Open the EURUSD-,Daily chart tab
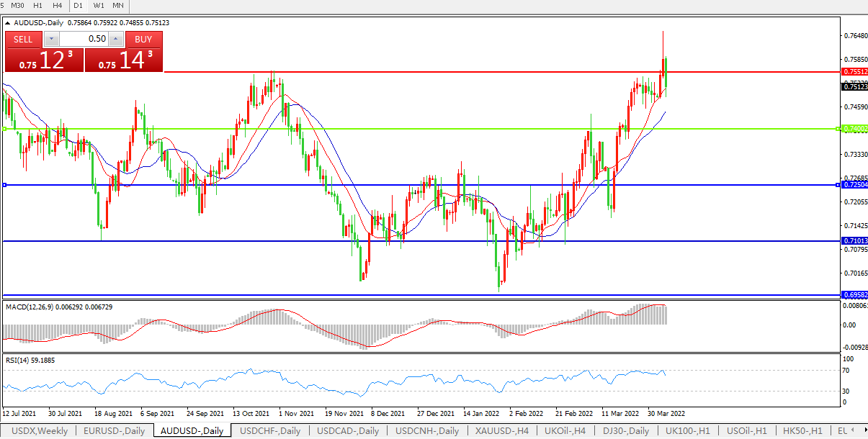 114,431
